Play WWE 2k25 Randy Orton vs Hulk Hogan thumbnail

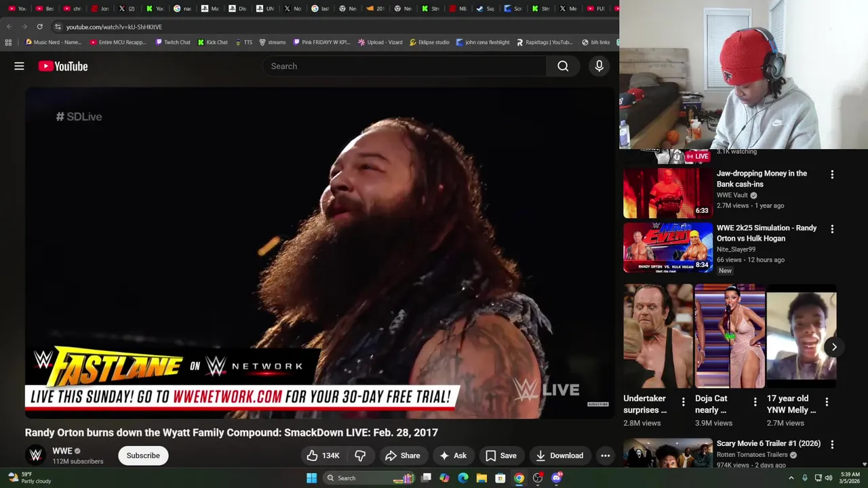[668, 247]
